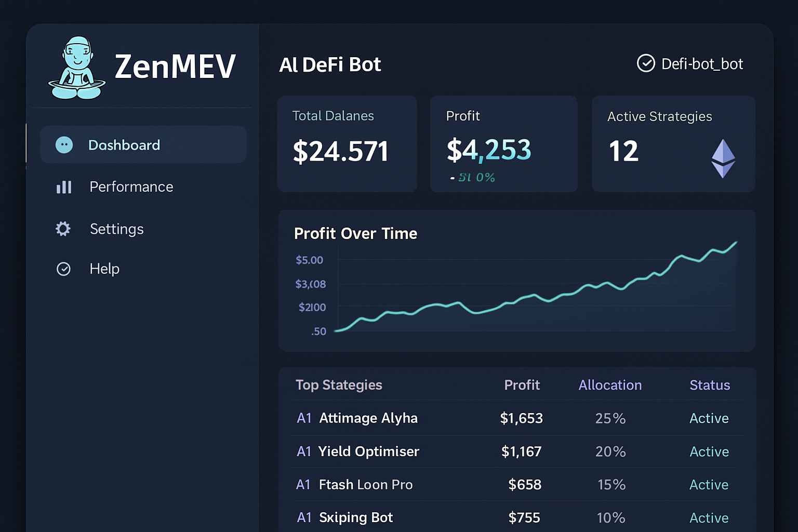This screenshot has height=532, width=798.
Task: Click the A1 badge next to Sxiping Bot
Action: [x=304, y=517]
